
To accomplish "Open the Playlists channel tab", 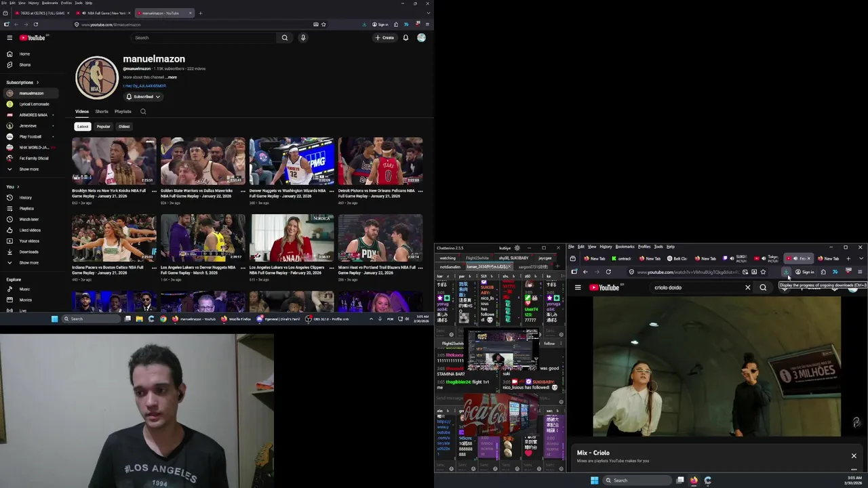I will (x=123, y=111).
